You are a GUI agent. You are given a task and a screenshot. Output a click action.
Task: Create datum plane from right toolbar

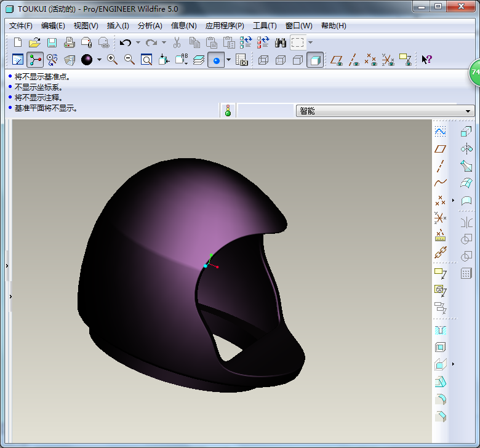440,149
